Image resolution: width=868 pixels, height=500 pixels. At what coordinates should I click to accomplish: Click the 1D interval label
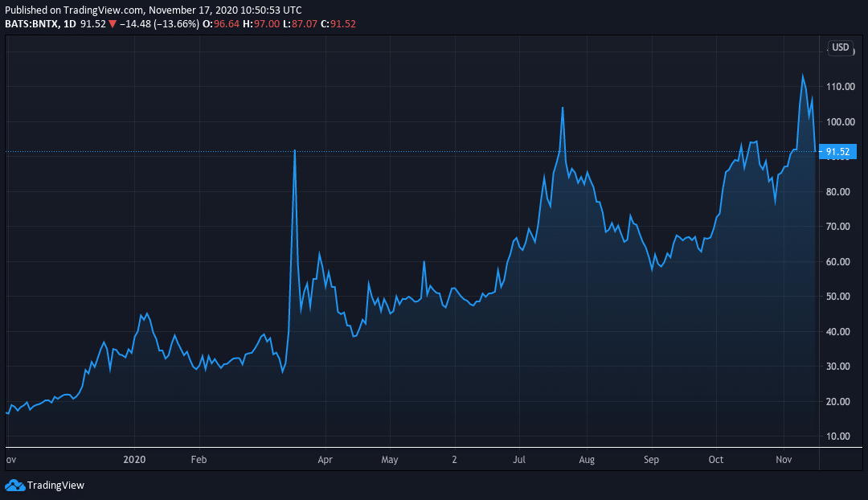click(69, 24)
